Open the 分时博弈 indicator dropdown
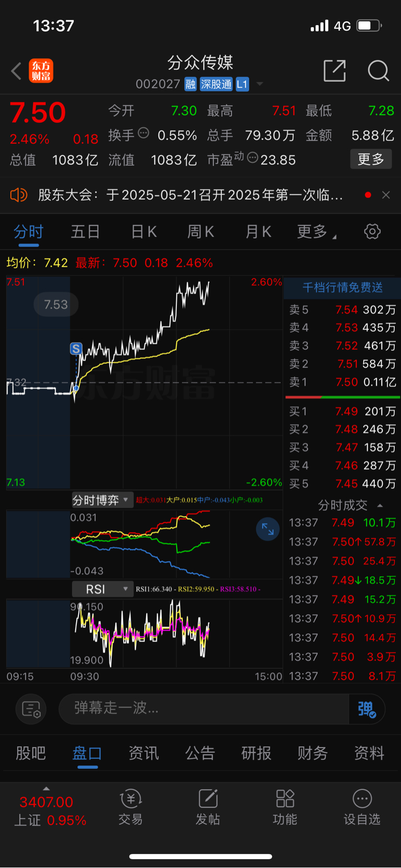The width and height of the screenshot is (401, 868). [x=102, y=500]
